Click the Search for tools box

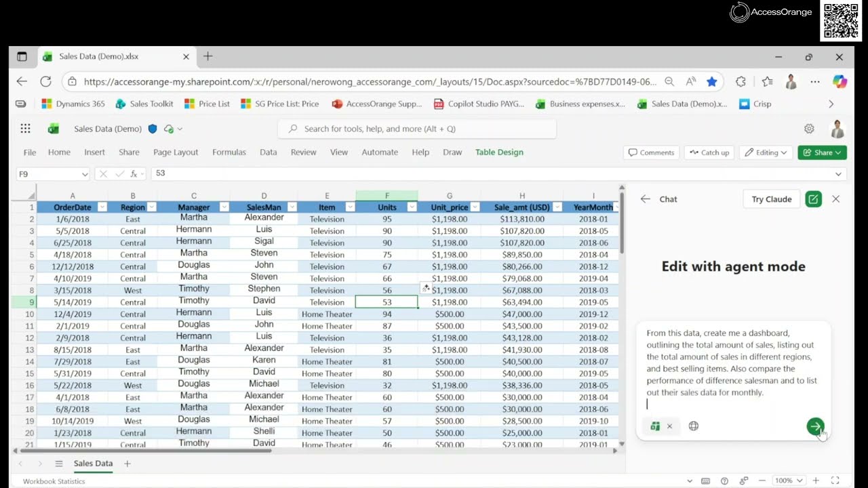tap(417, 129)
